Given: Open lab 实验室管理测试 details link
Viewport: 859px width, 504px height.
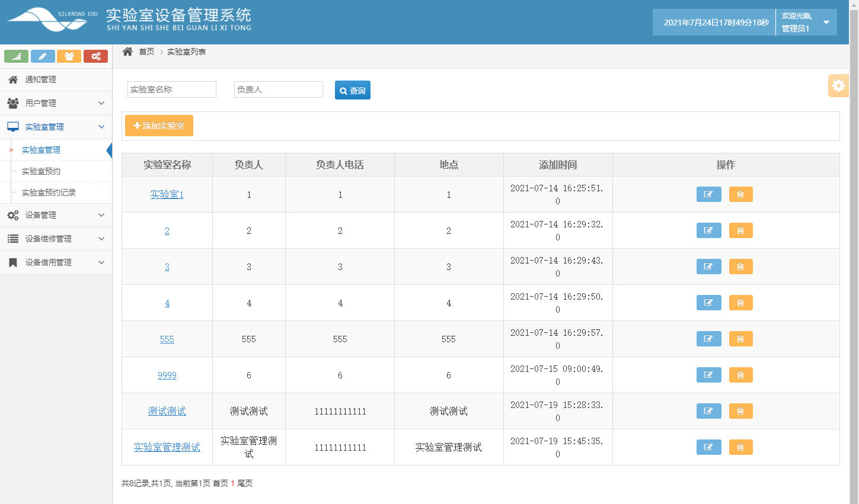Looking at the screenshot, I should click(167, 448).
